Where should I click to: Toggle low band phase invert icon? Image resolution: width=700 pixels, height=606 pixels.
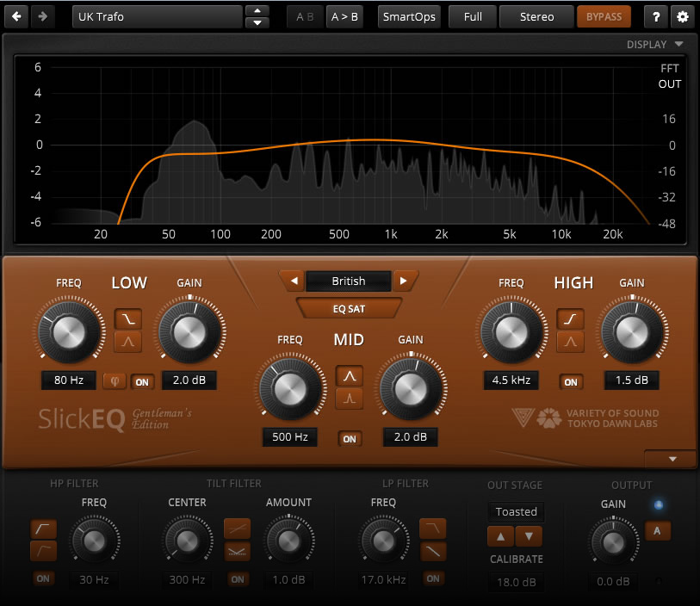pyautogui.click(x=115, y=381)
